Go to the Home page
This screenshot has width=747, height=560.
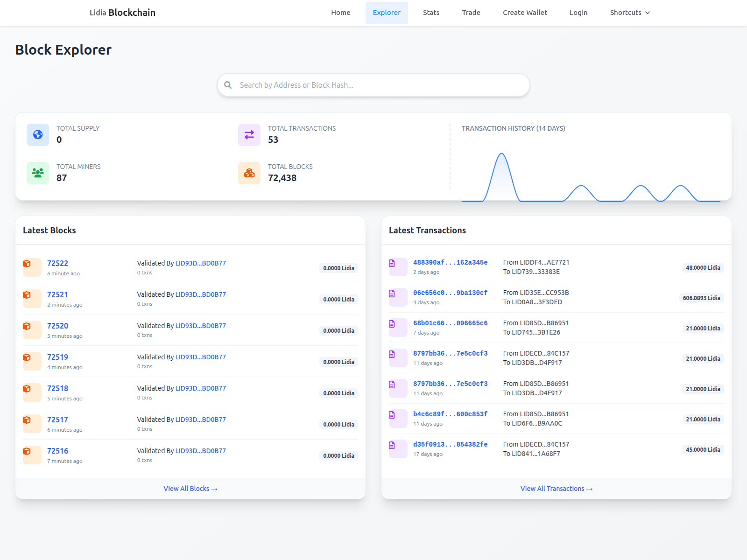point(341,13)
